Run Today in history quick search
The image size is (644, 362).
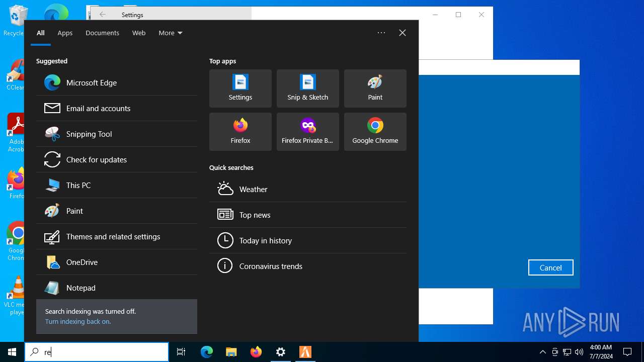point(308,240)
